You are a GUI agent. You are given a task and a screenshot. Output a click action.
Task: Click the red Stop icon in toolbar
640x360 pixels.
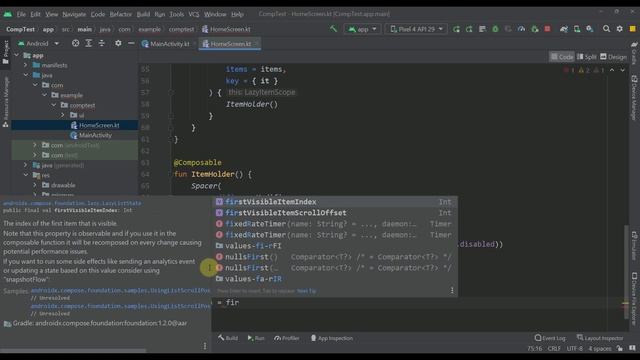pyautogui.click(x=547, y=29)
